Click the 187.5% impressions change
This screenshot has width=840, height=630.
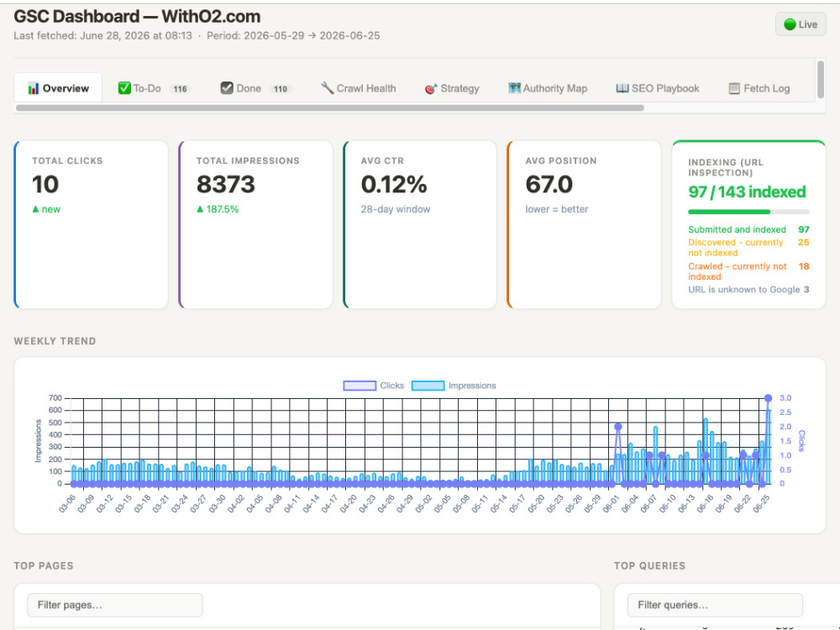(218, 209)
